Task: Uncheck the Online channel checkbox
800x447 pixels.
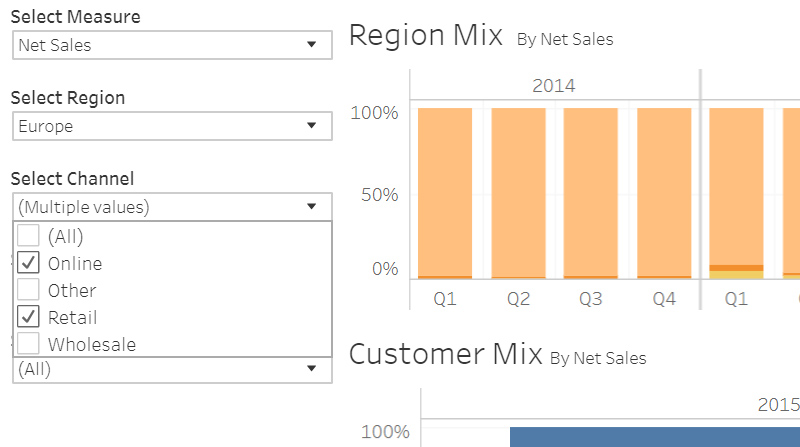Action: click(x=29, y=264)
